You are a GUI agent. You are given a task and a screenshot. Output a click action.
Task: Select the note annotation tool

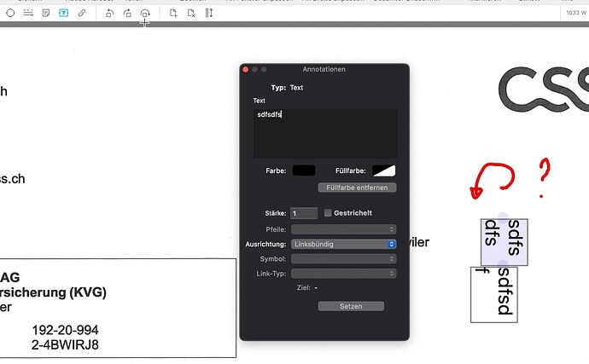coord(46,14)
